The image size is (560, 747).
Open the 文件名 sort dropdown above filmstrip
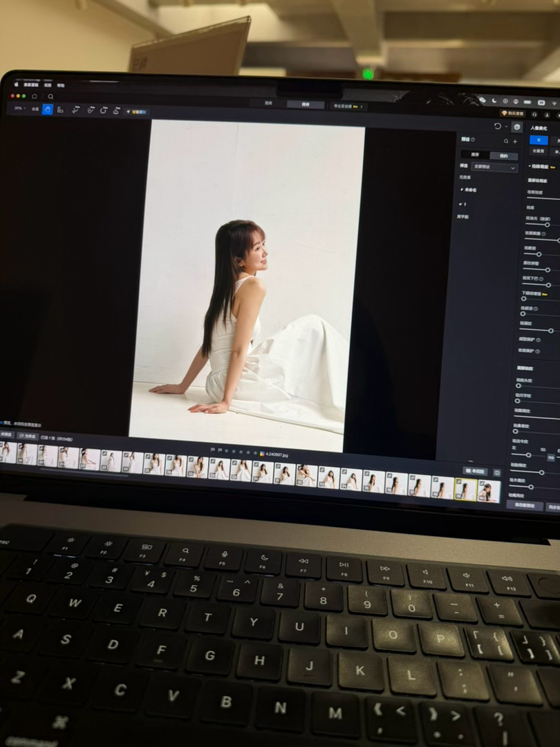click(28, 436)
